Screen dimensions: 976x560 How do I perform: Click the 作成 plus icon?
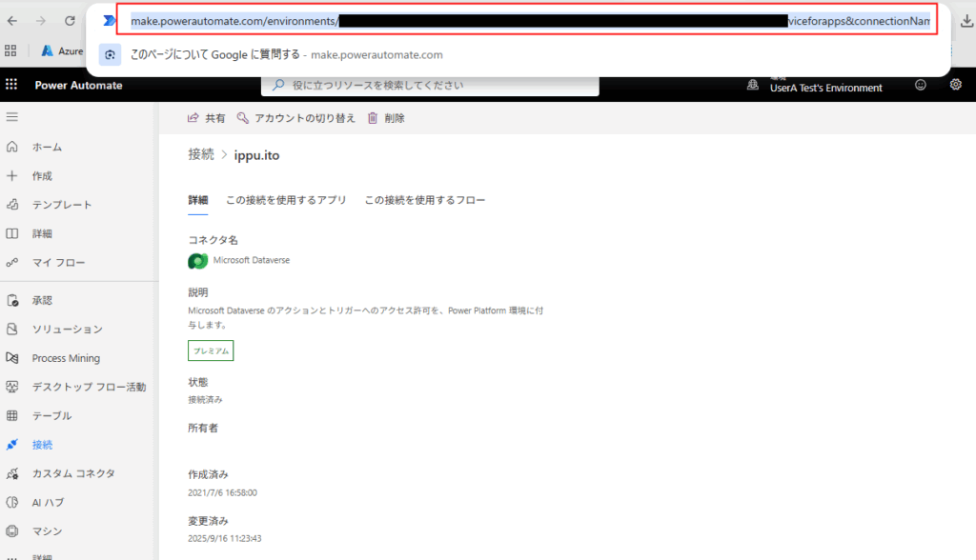[11, 176]
